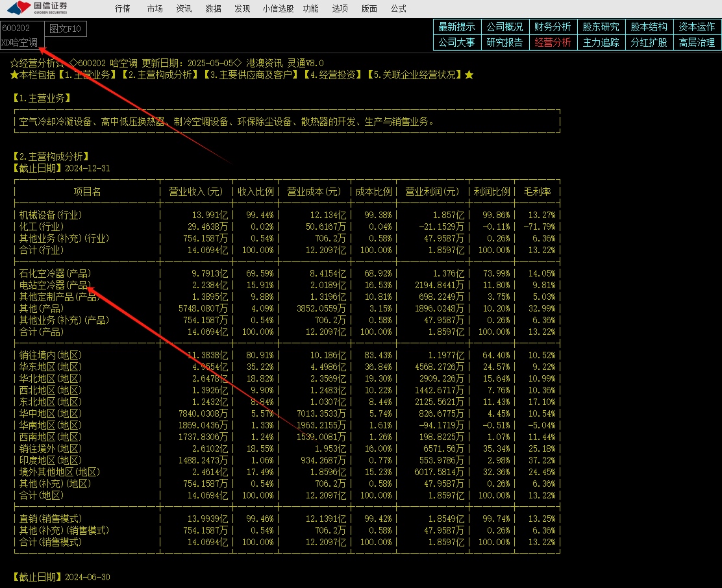722x588 pixels.
Task: Select the 化工(行业) row label
Action: 42,227
